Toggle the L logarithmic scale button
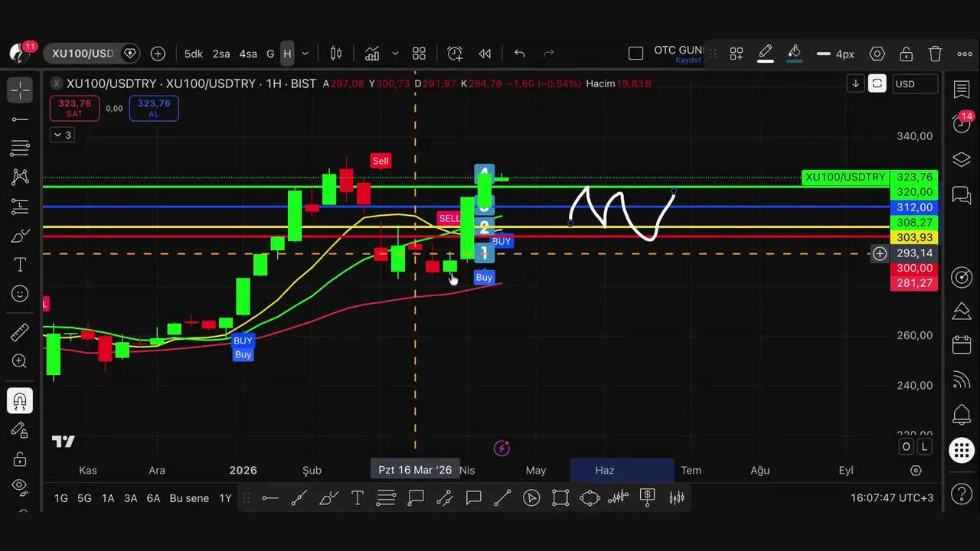Viewport: 980px width, 551px height. point(925,447)
